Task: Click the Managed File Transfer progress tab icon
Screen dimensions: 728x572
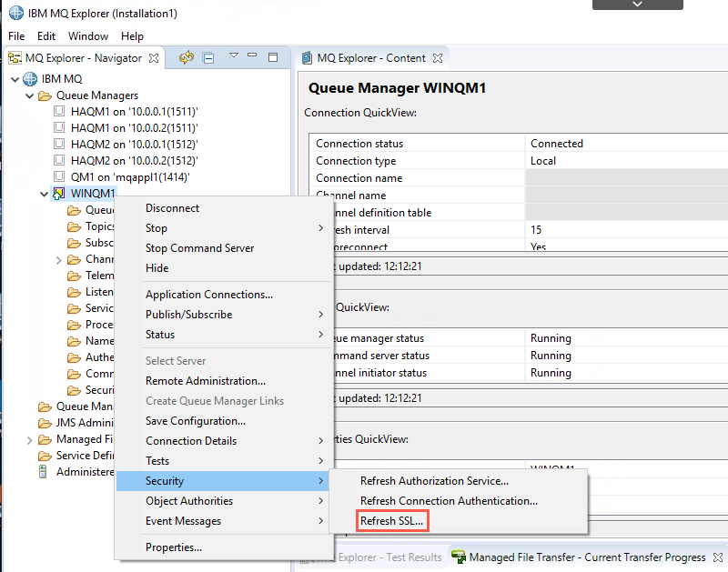Action: 459,557
